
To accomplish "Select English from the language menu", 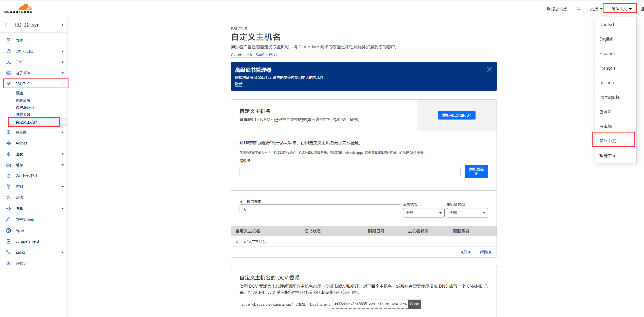I will (606, 39).
